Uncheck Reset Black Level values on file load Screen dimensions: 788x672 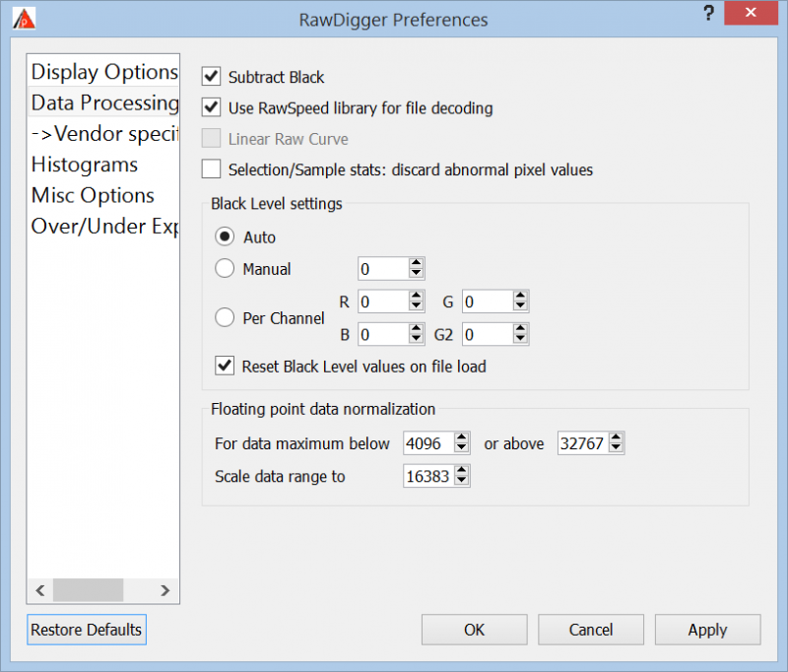click(225, 366)
